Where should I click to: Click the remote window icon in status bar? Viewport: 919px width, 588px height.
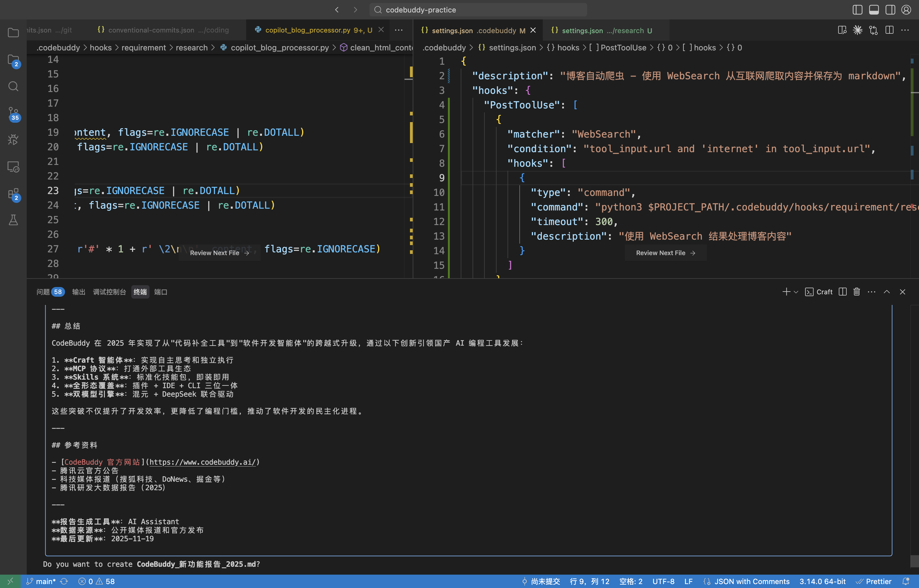10,581
